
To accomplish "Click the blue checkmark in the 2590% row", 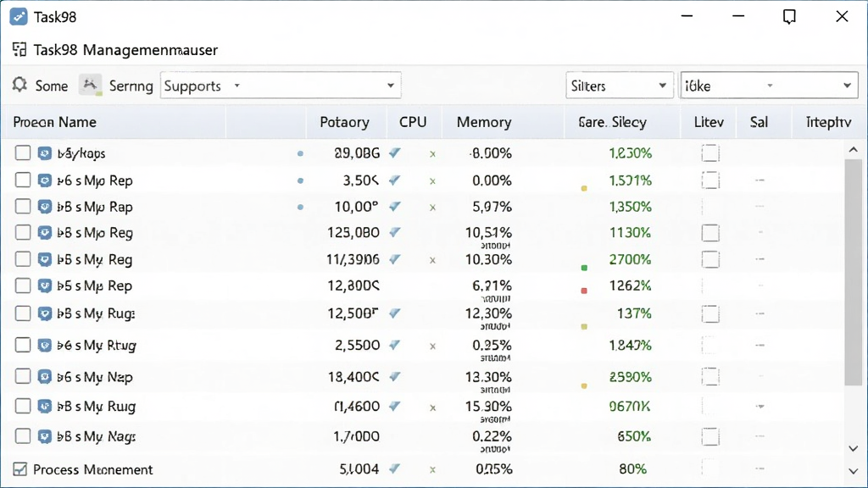I will [x=395, y=376].
